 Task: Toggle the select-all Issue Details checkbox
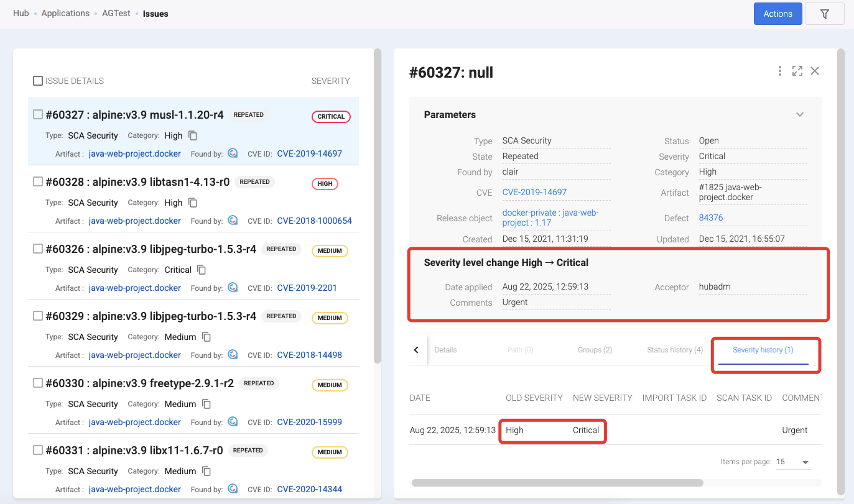click(38, 81)
